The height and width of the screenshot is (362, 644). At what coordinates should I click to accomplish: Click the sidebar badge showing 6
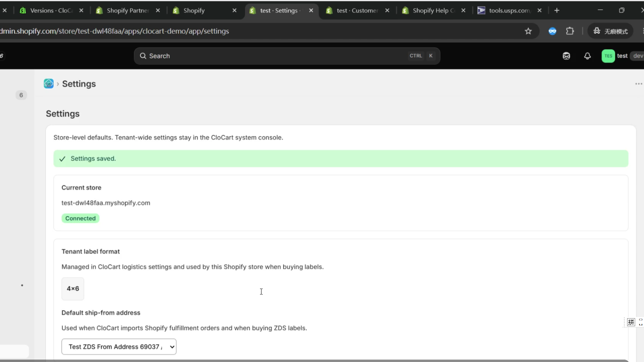(x=21, y=95)
